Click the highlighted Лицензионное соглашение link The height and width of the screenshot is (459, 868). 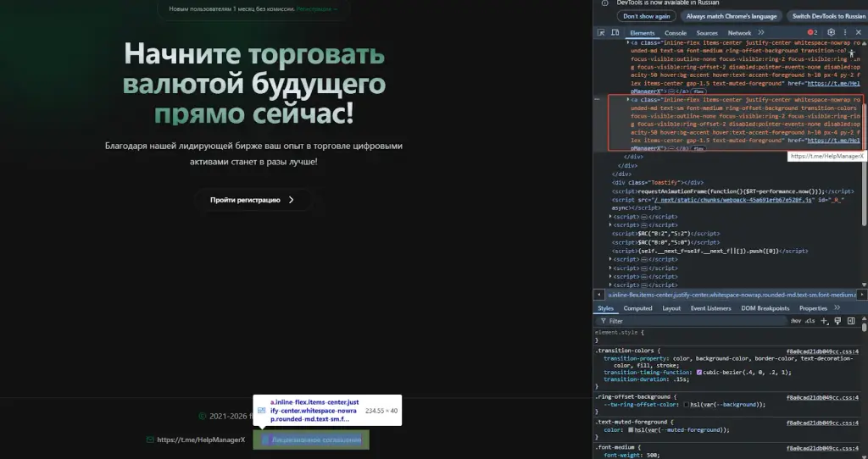click(311, 440)
